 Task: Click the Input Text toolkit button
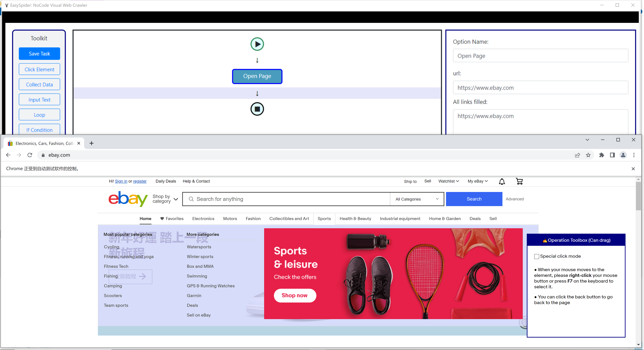click(x=39, y=100)
